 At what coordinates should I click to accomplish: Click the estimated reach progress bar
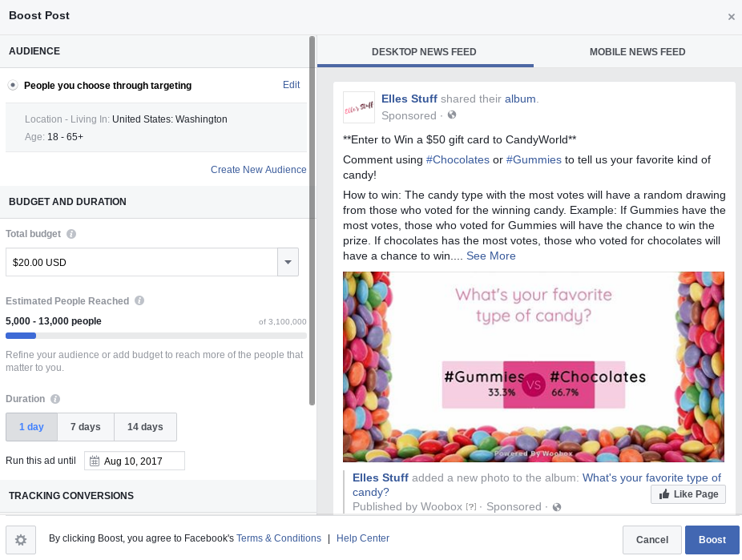pos(156,336)
